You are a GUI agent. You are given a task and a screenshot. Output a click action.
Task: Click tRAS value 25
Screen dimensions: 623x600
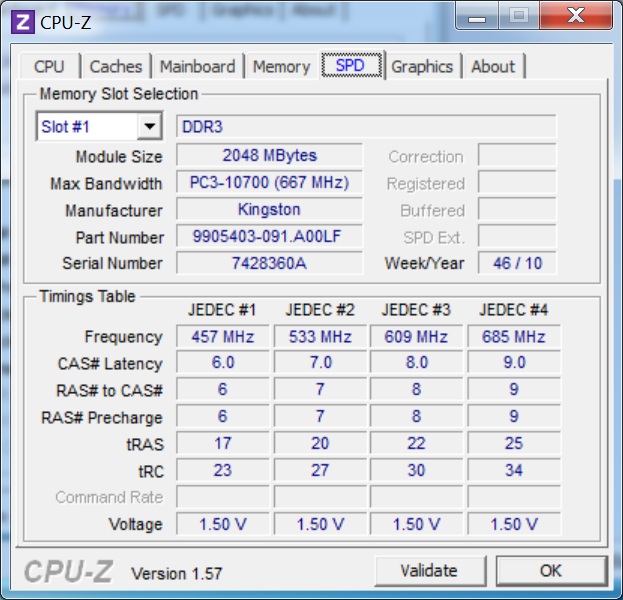click(514, 443)
